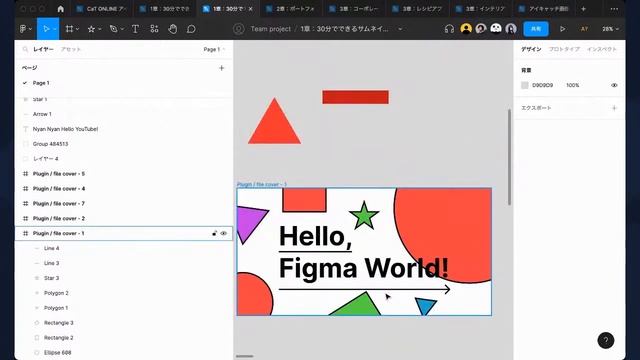
Task: Add a new page with the plus icon
Action: (x=222, y=68)
